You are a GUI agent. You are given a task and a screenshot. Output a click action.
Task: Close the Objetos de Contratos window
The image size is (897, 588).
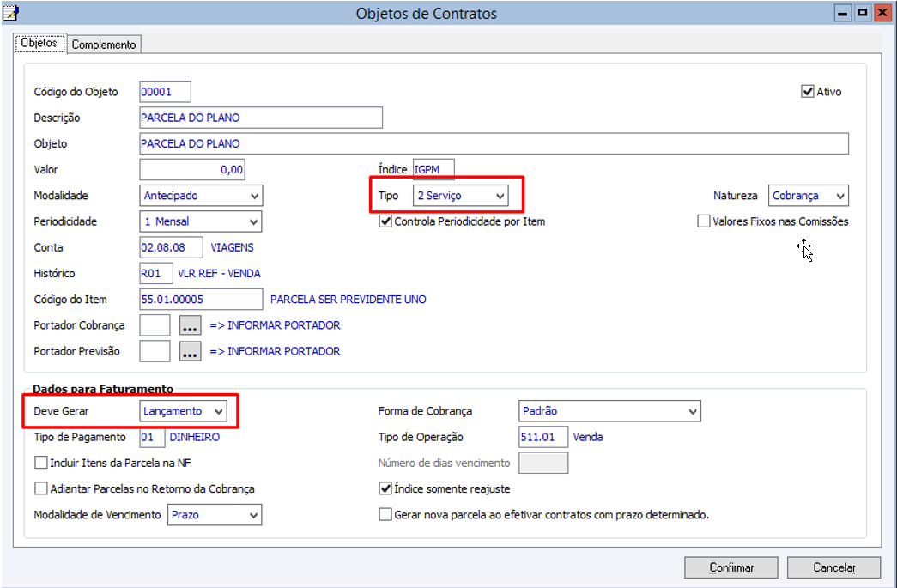[x=882, y=13]
